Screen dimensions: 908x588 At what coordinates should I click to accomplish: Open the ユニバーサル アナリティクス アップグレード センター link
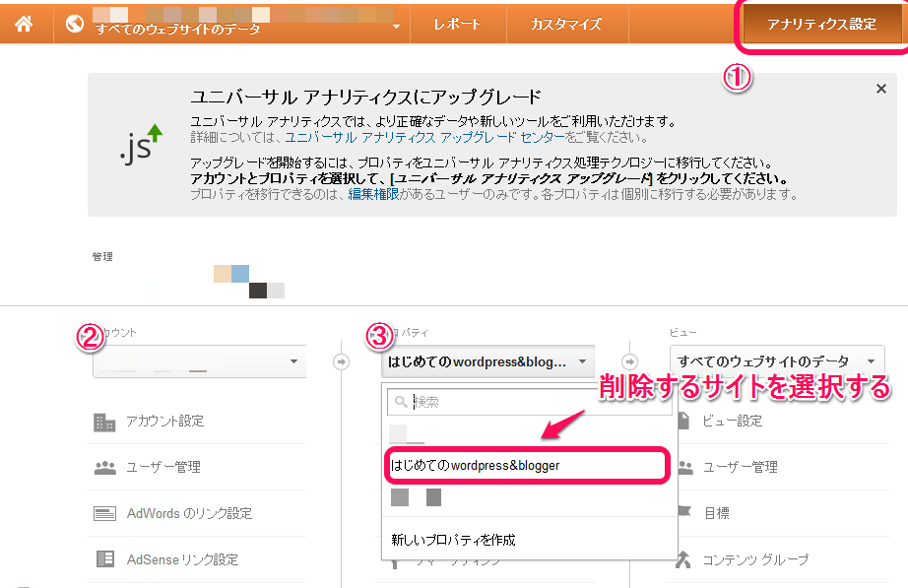pos(424,137)
